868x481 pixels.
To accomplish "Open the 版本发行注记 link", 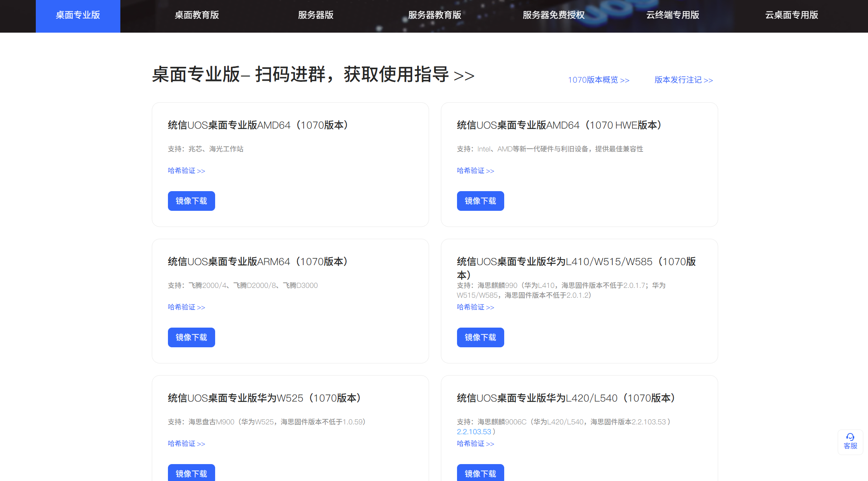I will point(684,80).
